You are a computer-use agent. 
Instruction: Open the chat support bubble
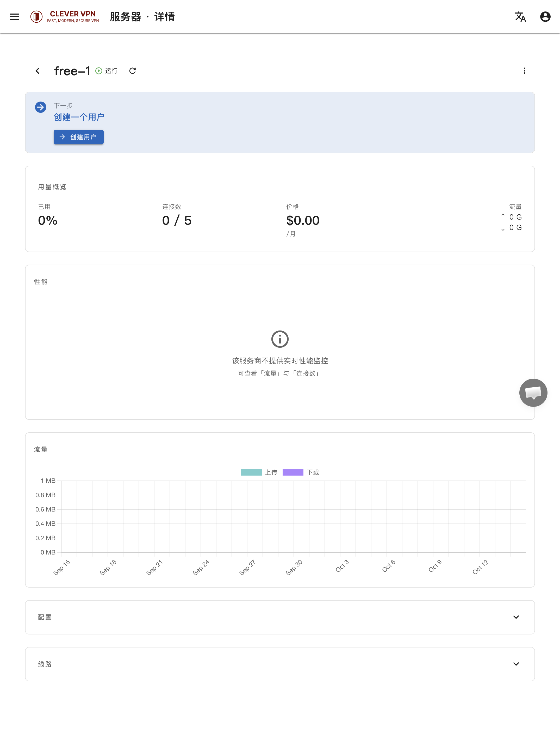[533, 392]
